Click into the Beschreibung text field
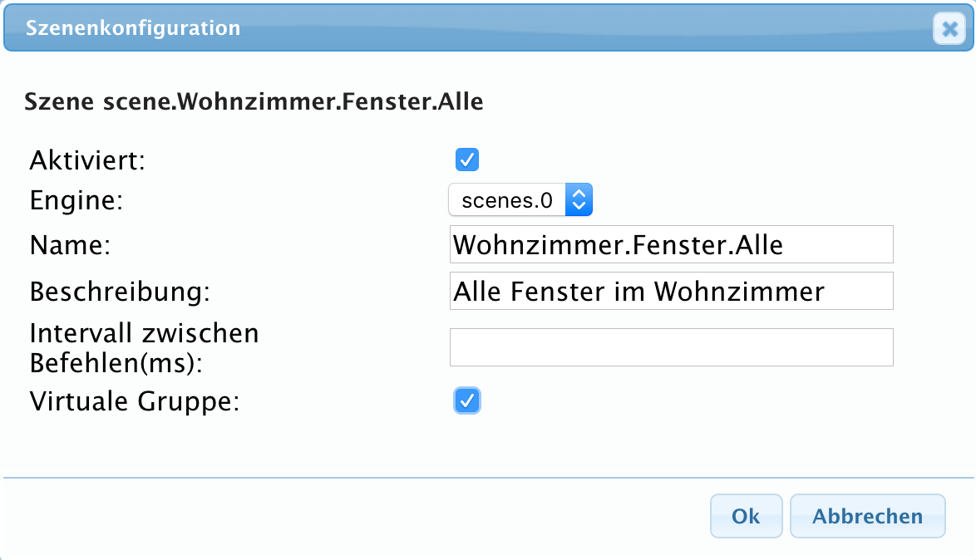Viewport: 976px width, 560px height. 670,292
